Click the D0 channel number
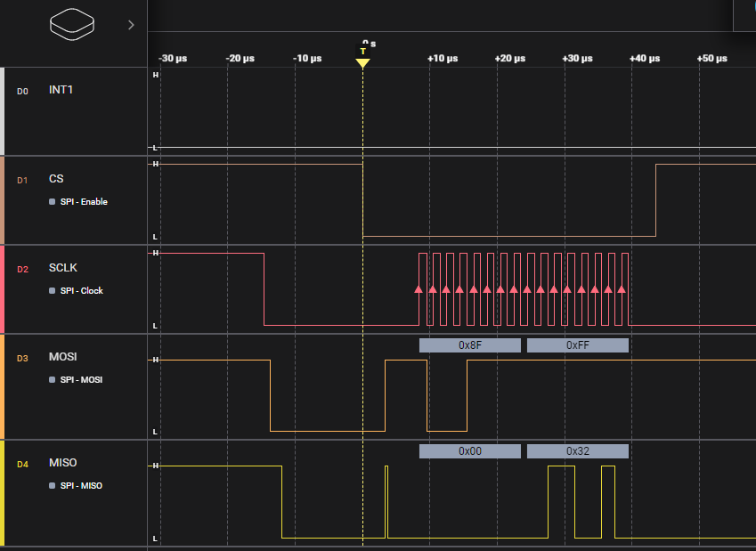The width and height of the screenshot is (756, 551). tap(22, 92)
